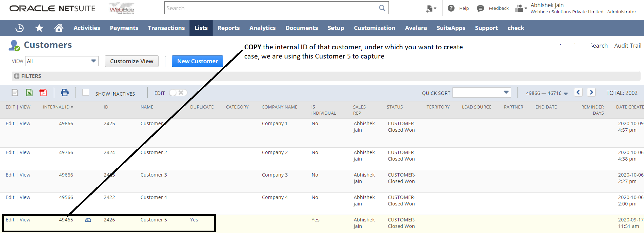This screenshot has width=644, height=233.
Task: Print the customer list
Action: click(x=65, y=93)
